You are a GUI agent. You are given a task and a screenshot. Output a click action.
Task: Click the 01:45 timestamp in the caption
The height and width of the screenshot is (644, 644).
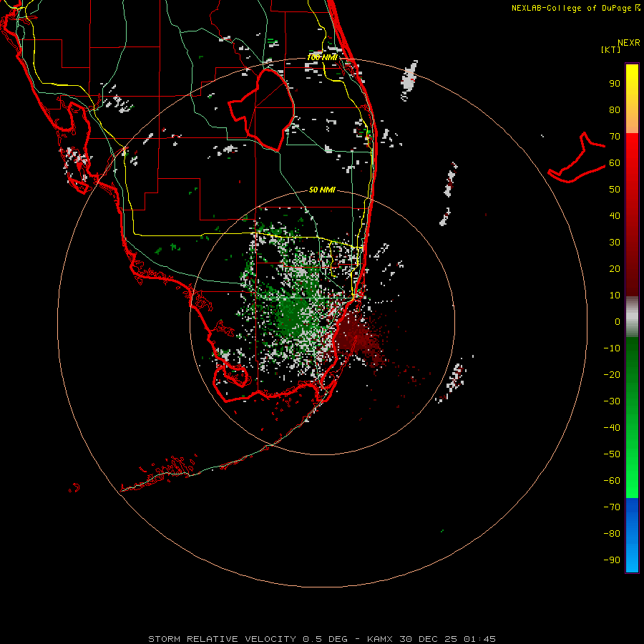pyautogui.click(x=479, y=639)
